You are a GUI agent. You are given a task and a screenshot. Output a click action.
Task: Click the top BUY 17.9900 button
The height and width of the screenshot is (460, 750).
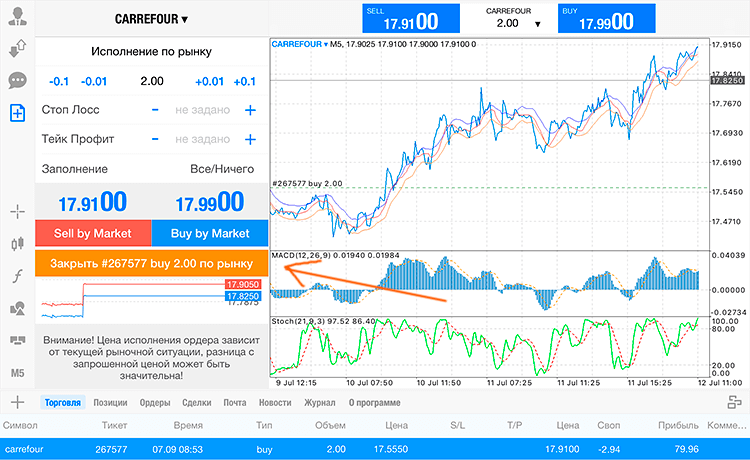[607, 19]
